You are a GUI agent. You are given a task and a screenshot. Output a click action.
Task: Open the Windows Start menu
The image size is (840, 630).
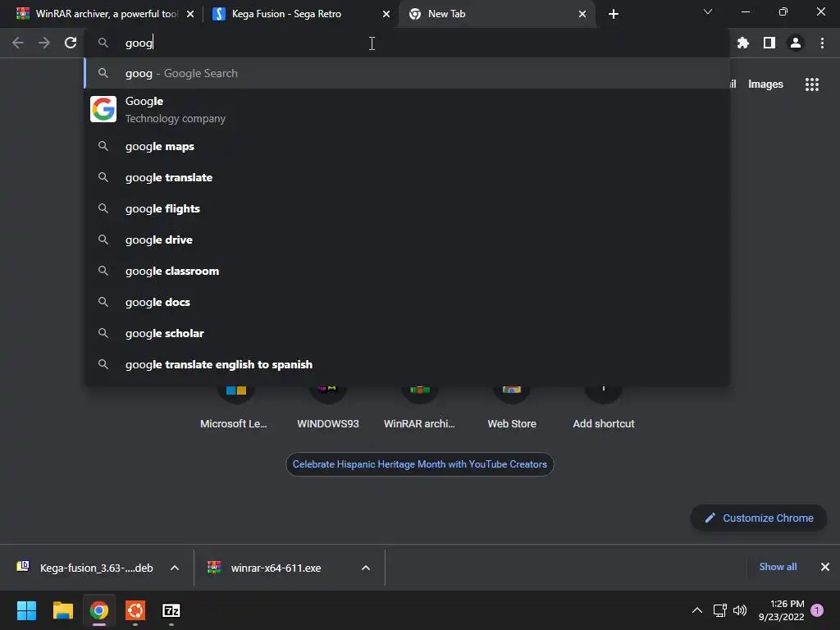(26, 610)
